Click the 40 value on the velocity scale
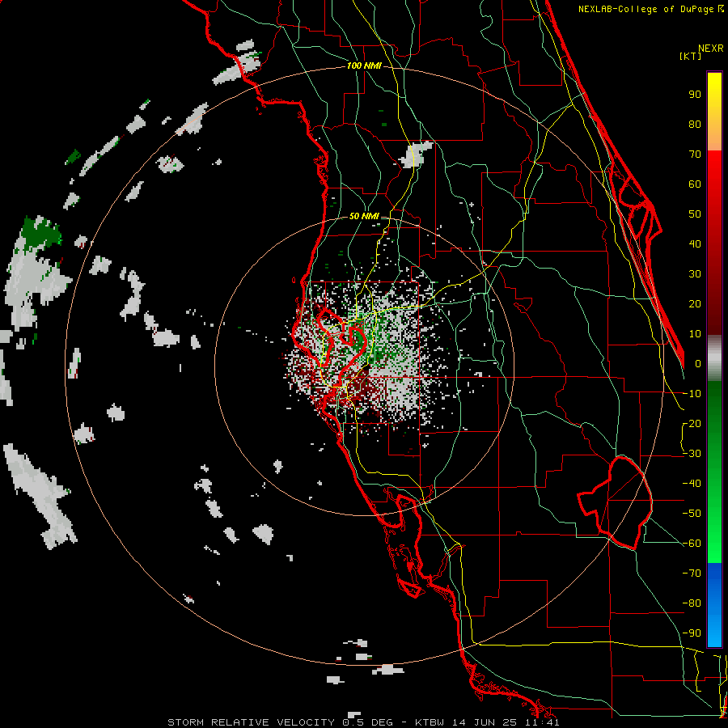Screen dimensions: 728x728 [x=695, y=244]
